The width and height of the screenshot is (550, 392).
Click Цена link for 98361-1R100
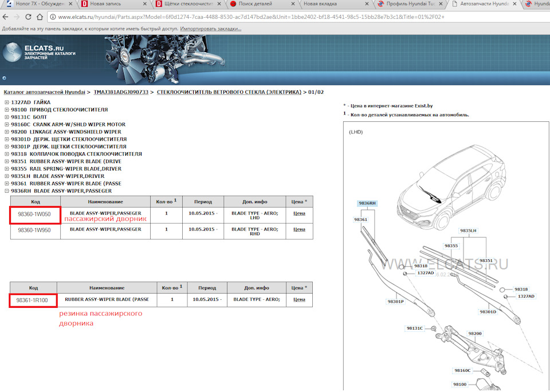pyautogui.click(x=299, y=299)
